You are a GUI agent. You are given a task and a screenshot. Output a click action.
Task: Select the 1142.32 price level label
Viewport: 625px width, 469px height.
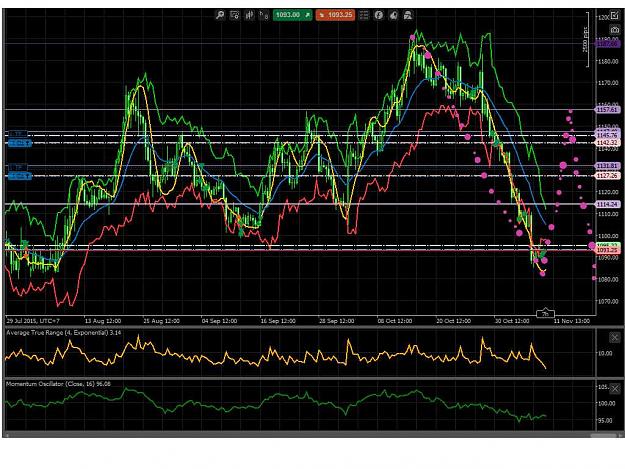(607, 142)
